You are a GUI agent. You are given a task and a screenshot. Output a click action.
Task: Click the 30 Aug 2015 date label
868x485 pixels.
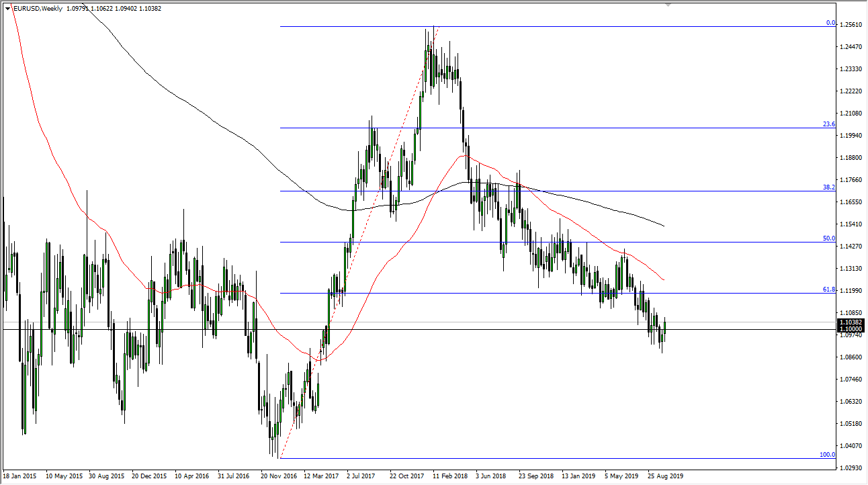pyautogui.click(x=105, y=476)
